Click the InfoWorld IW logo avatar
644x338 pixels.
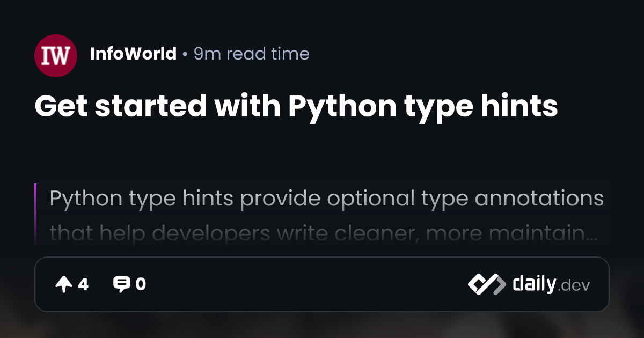coord(56,56)
